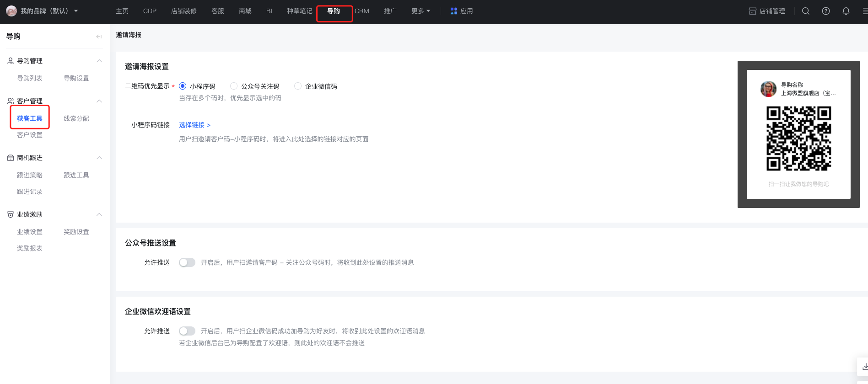Collapse the 客户管理 section chevron
868x384 pixels.
[x=99, y=101]
